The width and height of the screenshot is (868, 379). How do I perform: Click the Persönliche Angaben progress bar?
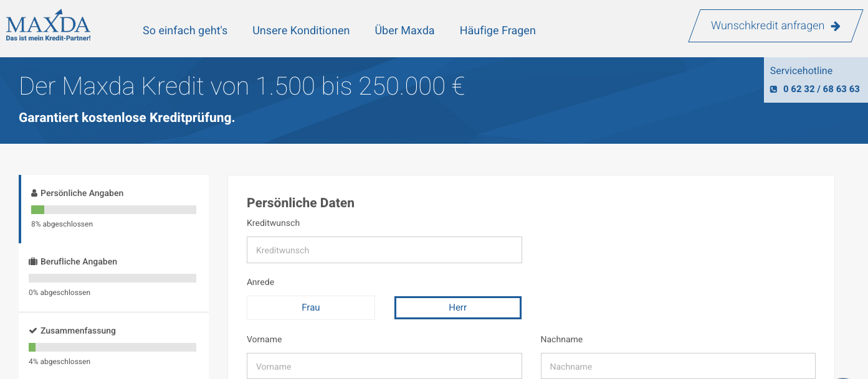(113, 210)
